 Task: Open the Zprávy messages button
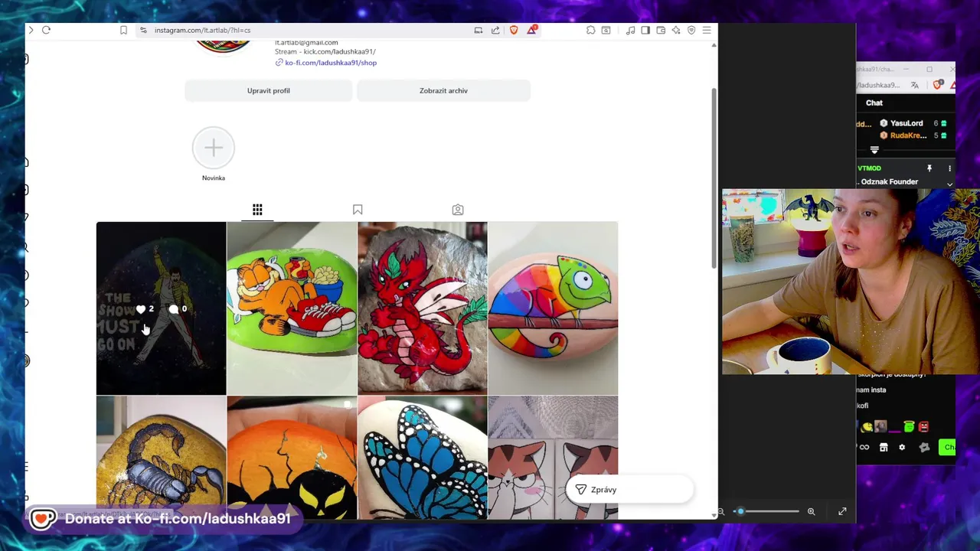point(629,490)
